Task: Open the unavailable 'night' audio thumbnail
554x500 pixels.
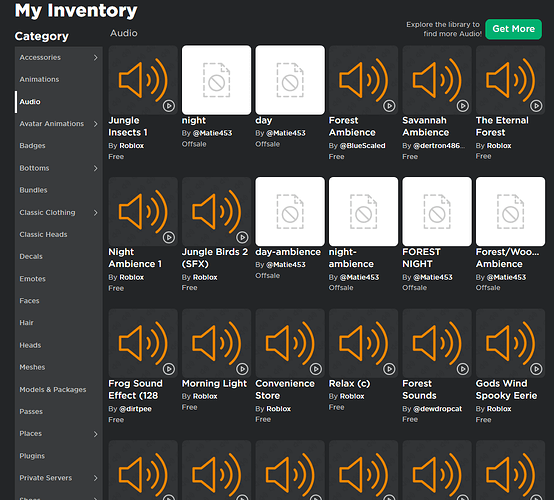Action: tap(217, 80)
